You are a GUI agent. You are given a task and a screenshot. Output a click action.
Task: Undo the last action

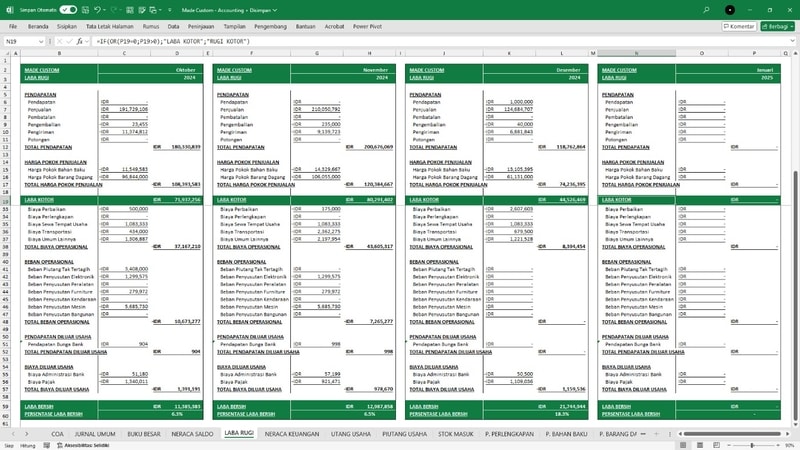point(97,10)
